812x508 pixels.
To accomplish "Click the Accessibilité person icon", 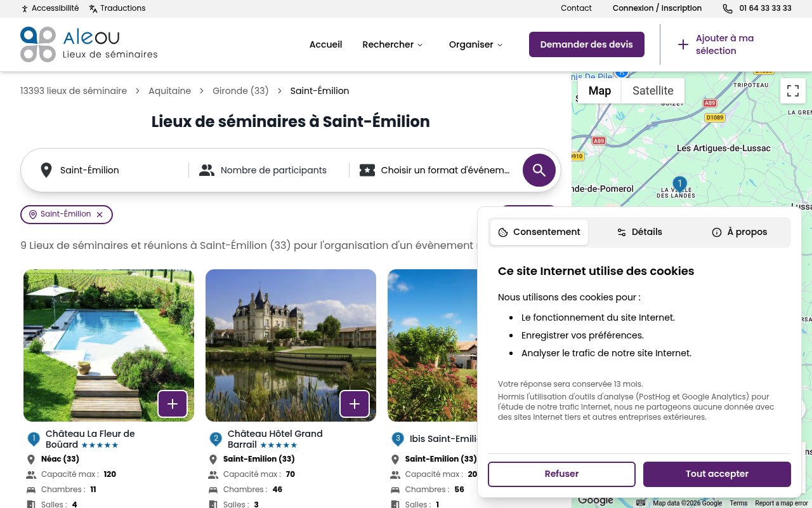I will 25,9.
